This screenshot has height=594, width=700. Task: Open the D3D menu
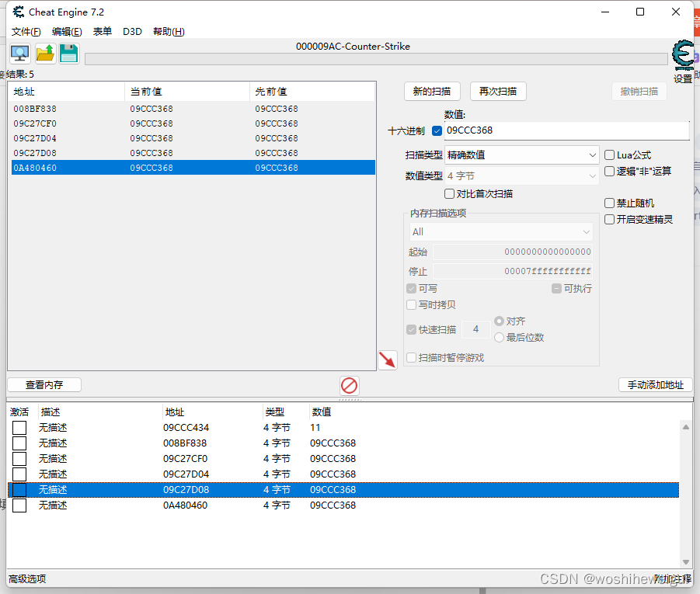tap(132, 32)
